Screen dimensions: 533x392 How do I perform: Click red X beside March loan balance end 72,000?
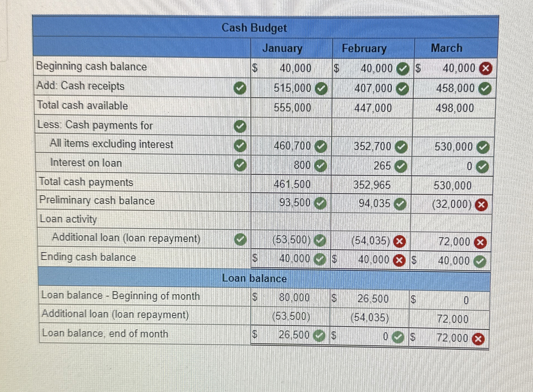pyautogui.click(x=478, y=339)
